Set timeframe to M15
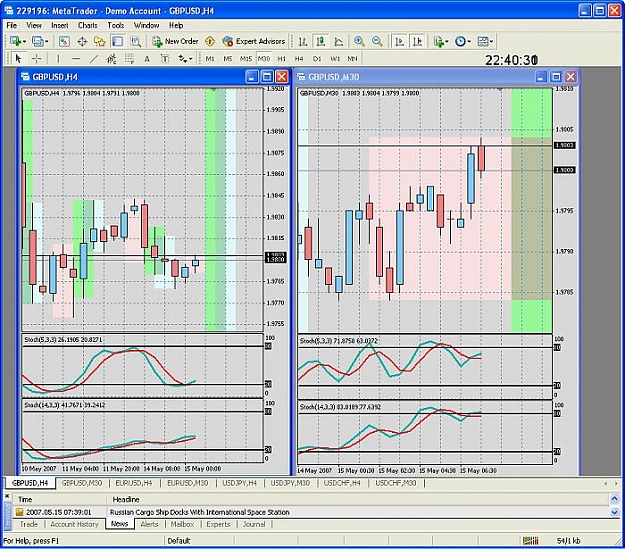 click(246, 59)
